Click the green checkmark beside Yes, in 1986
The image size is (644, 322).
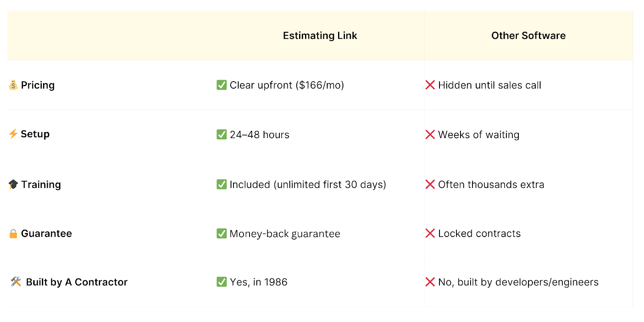click(221, 282)
